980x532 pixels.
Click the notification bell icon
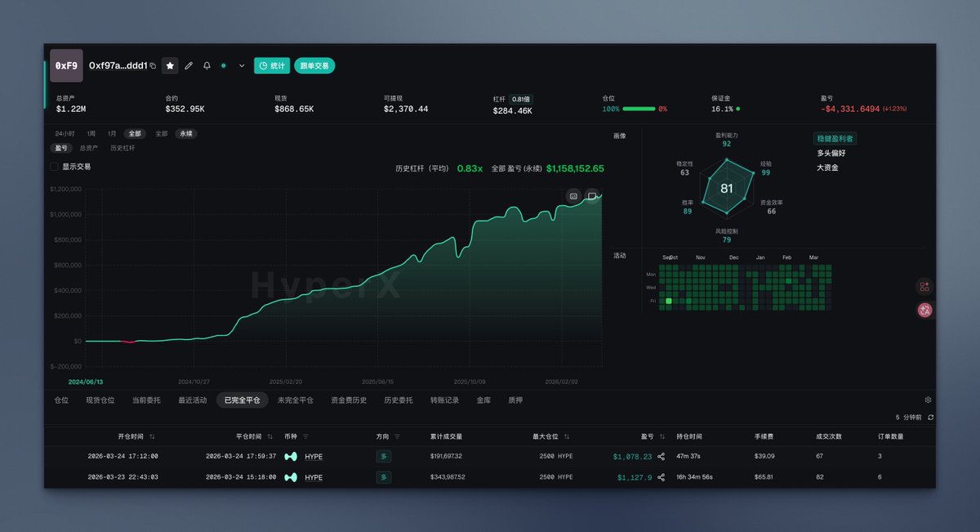click(207, 65)
